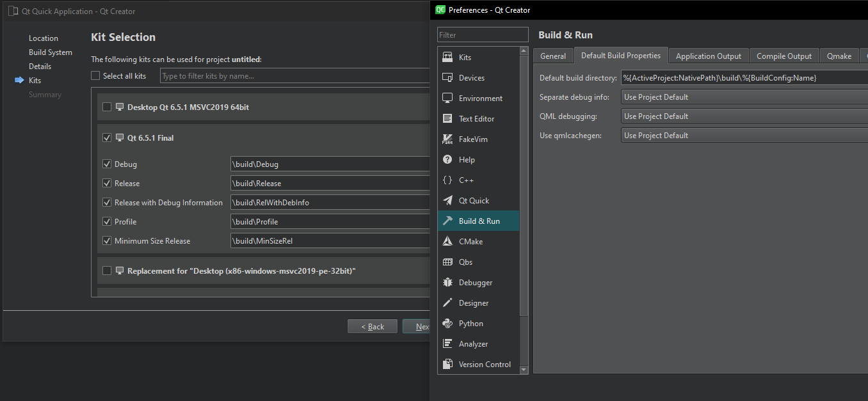Click the Qt Creator logo in Preferences title

tap(440, 10)
